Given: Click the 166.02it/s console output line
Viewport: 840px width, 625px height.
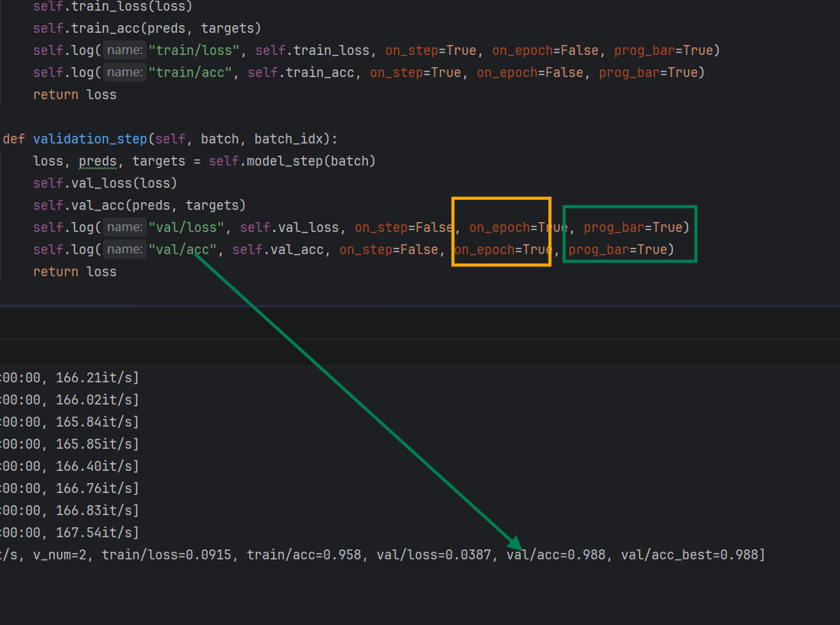Looking at the screenshot, I should (69, 400).
